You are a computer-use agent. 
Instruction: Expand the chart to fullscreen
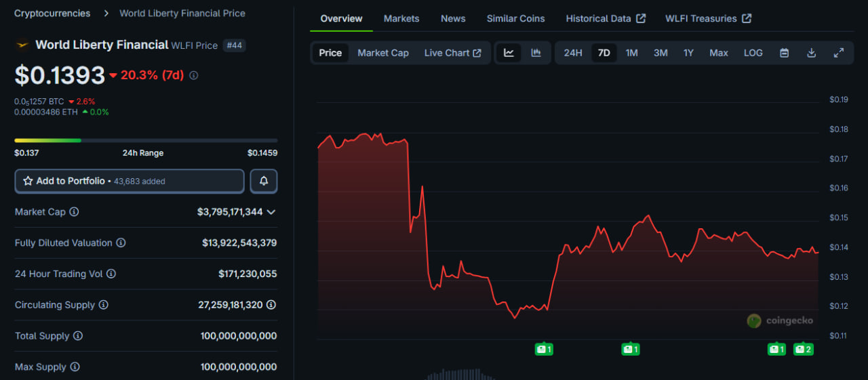point(839,53)
